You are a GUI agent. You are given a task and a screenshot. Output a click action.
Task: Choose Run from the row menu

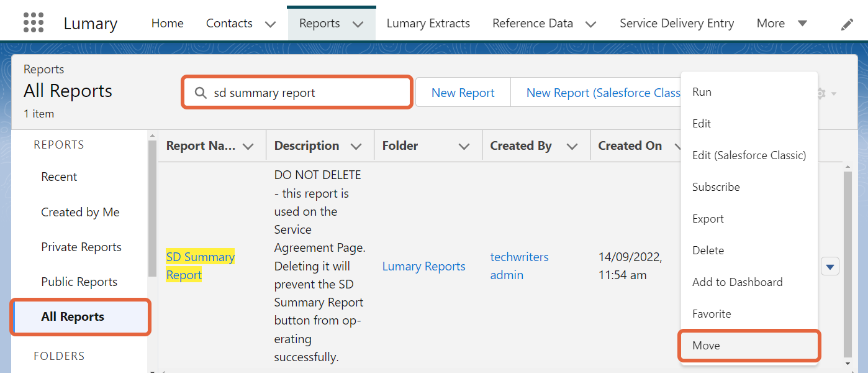tap(748, 92)
